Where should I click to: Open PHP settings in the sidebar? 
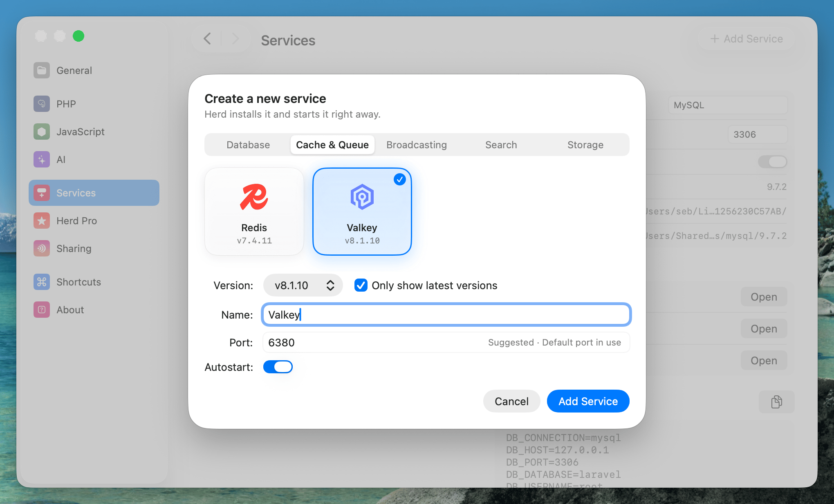94,104
